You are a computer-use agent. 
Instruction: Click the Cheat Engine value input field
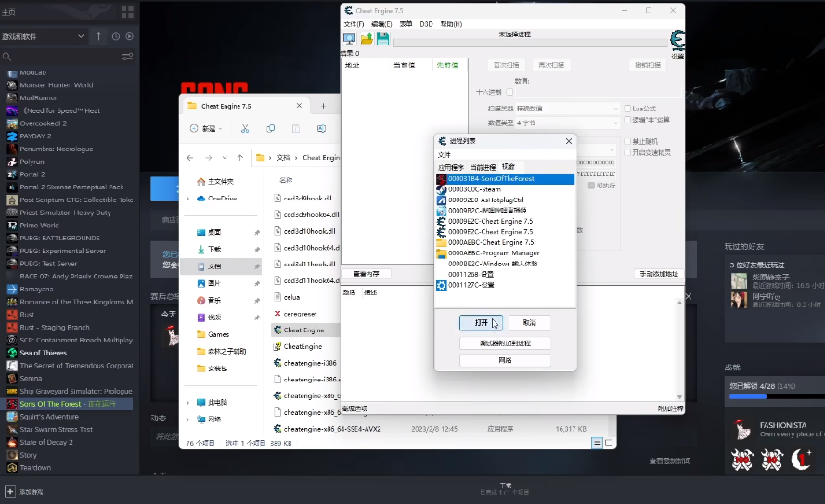coord(599,92)
